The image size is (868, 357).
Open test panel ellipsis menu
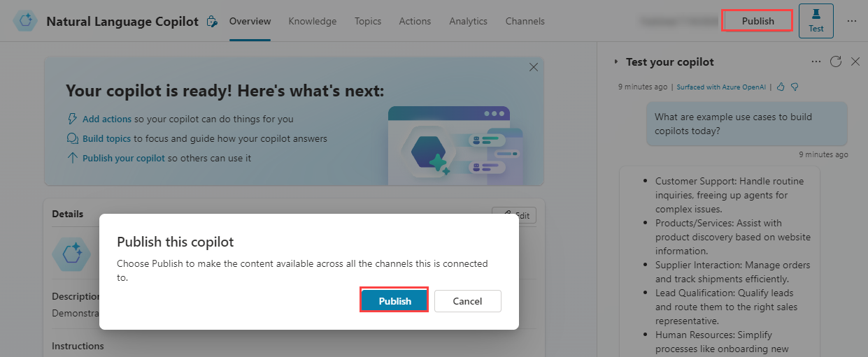(816, 61)
